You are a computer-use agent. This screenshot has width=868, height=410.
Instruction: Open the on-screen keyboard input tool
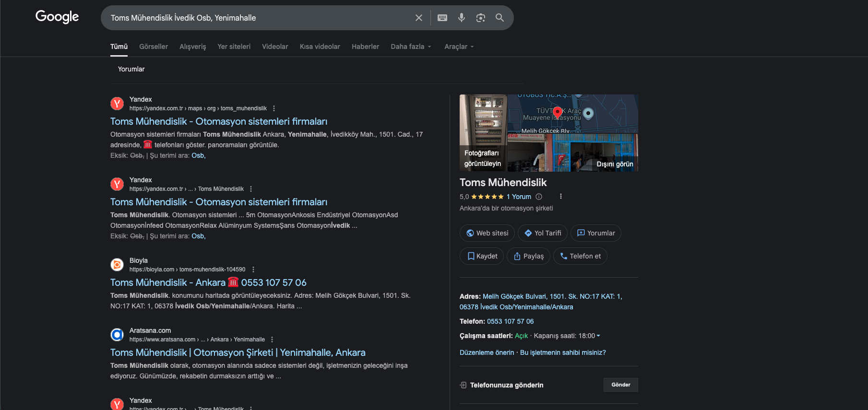tap(442, 18)
